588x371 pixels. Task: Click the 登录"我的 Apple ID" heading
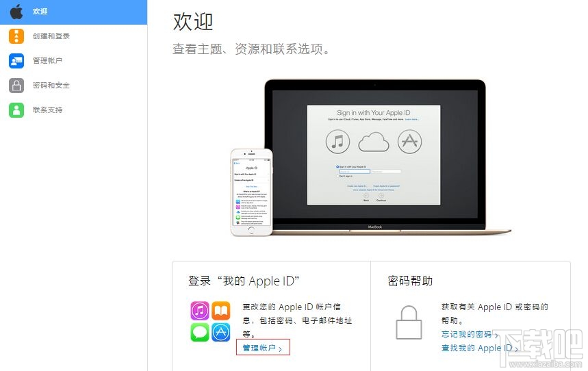[244, 281]
